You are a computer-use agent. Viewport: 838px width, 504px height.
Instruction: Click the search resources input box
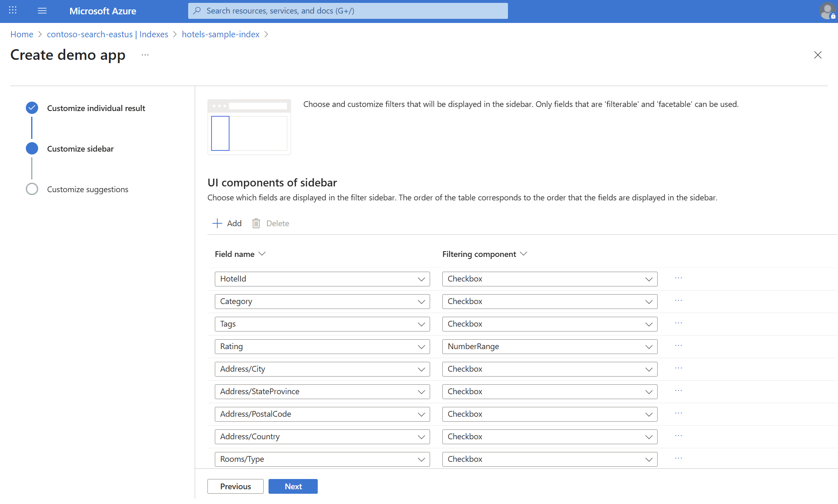348,11
